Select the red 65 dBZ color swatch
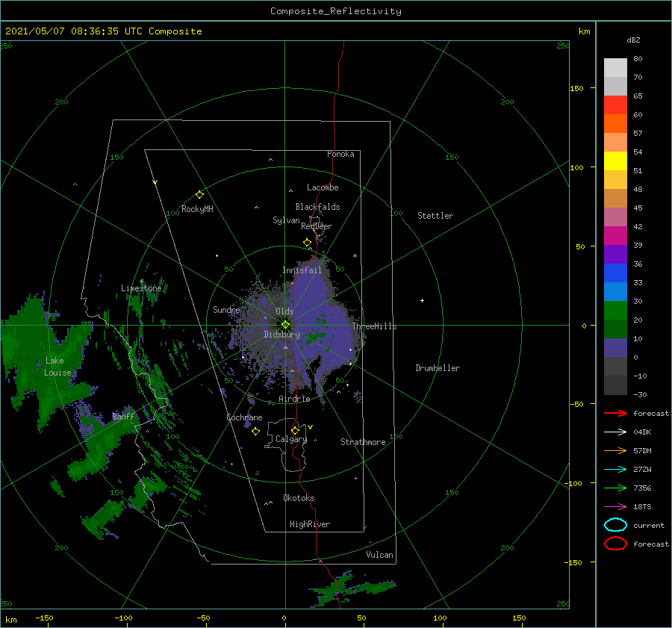672x628 pixels. (615, 105)
